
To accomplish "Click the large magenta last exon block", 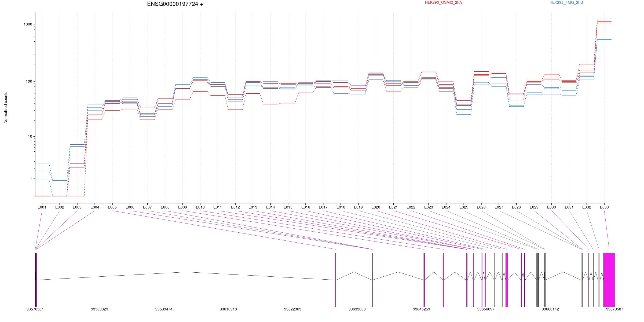I will [x=609, y=280].
